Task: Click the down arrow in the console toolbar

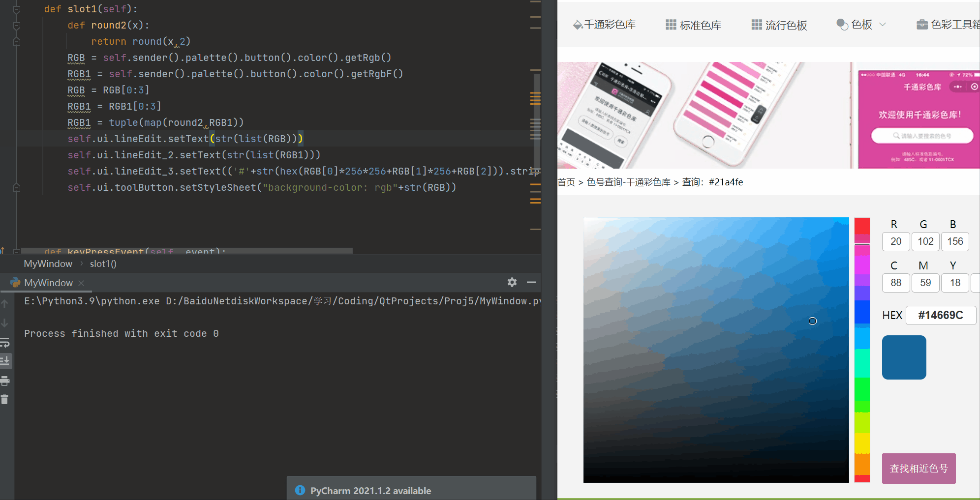Action: pos(5,323)
